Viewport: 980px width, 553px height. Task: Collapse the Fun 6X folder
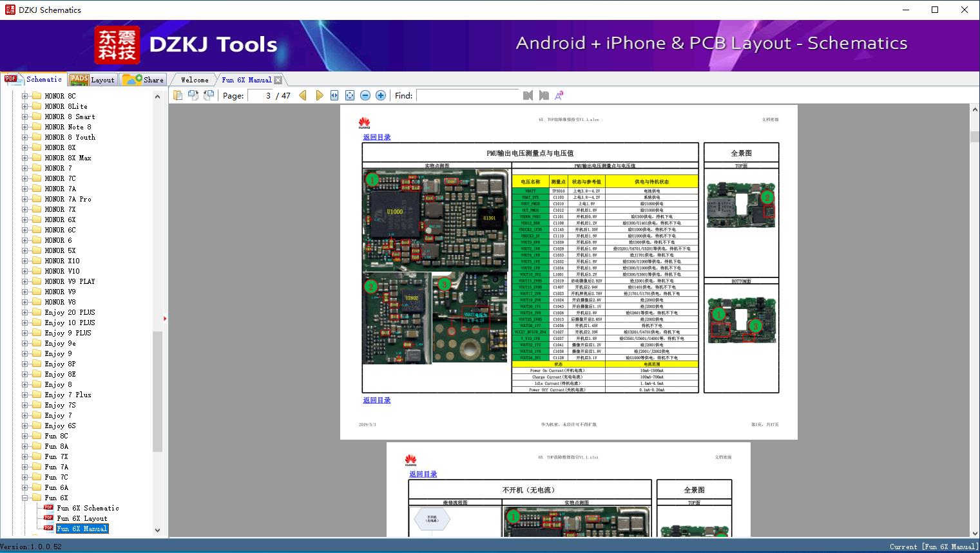24,498
